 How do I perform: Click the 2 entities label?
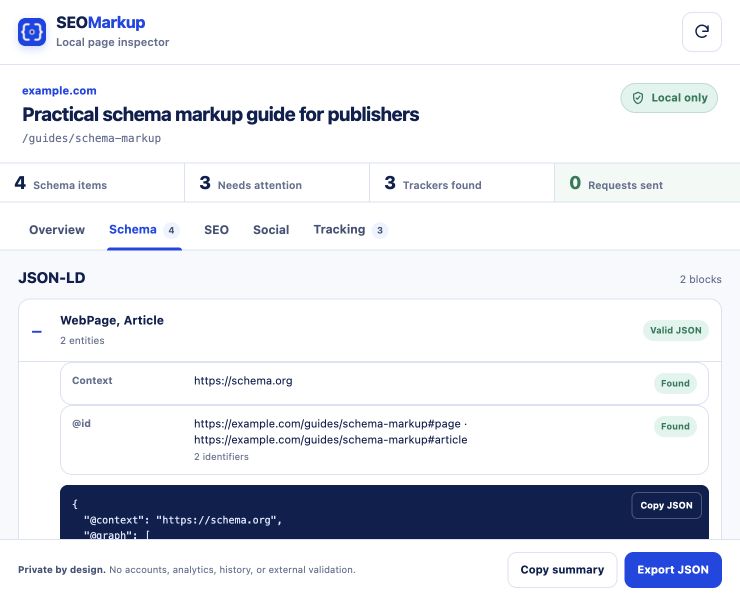82,340
